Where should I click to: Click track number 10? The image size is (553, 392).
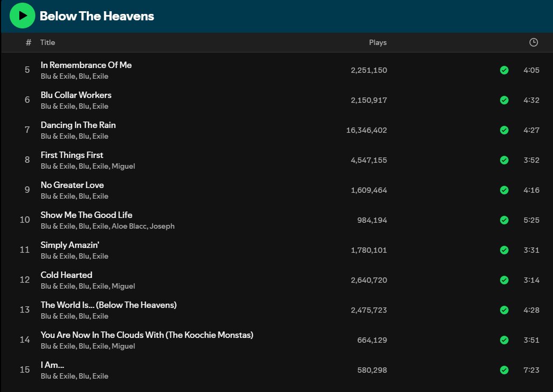click(x=25, y=220)
